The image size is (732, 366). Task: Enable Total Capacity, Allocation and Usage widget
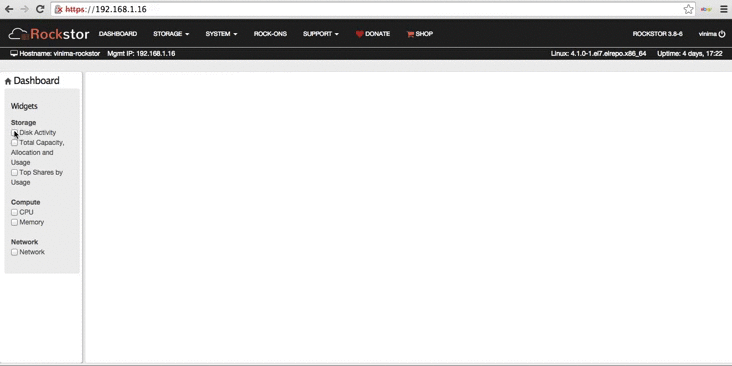tap(14, 142)
